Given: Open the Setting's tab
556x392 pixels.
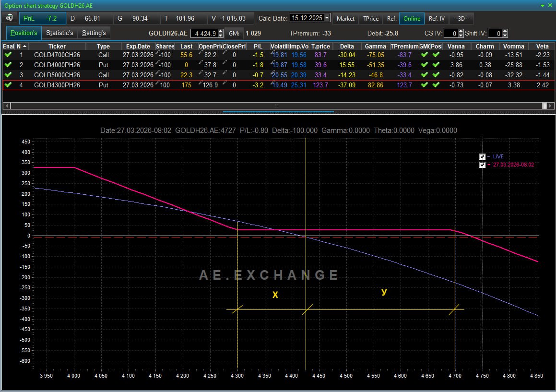Looking at the screenshot, I should click(94, 33).
